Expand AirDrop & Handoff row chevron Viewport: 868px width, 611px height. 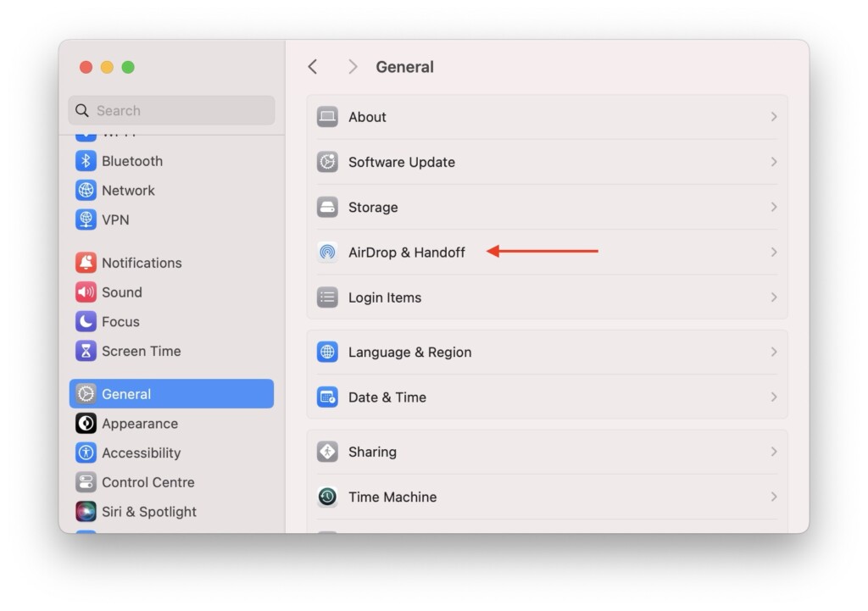point(774,253)
